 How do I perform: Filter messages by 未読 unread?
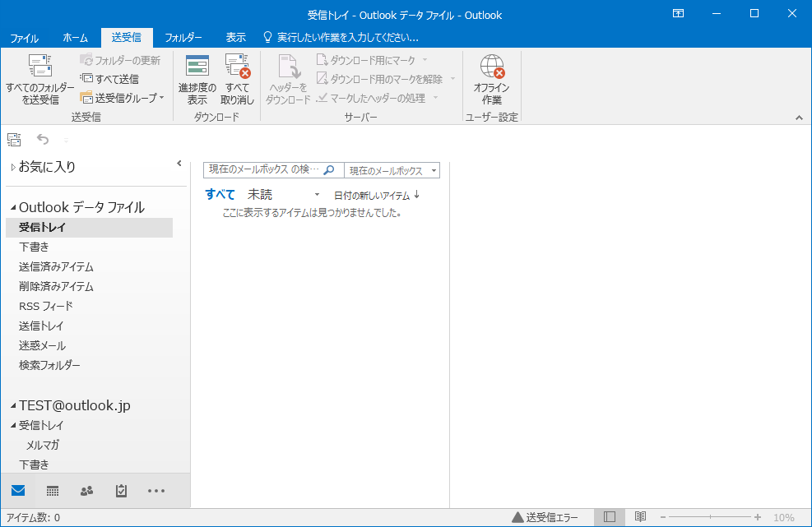point(260,195)
